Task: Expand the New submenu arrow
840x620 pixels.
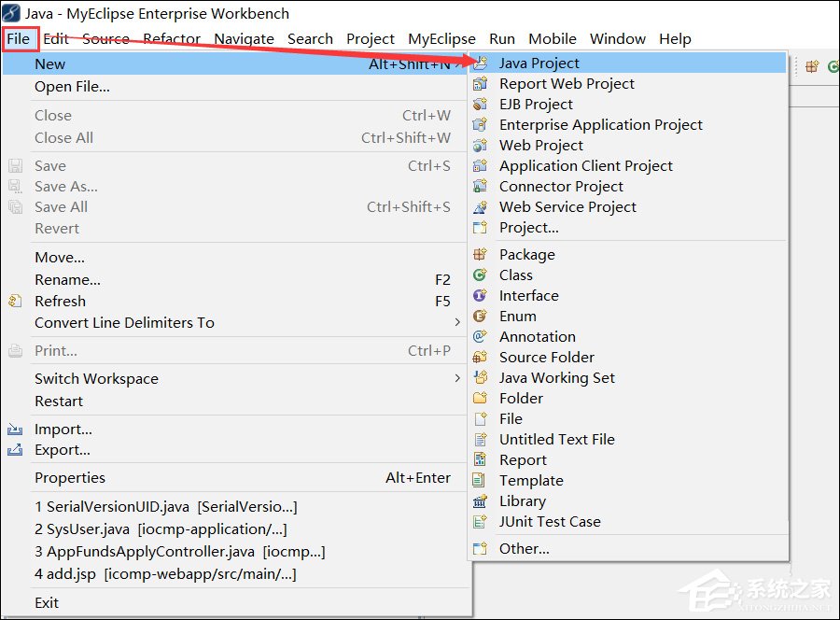Action: tap(457, 64)
